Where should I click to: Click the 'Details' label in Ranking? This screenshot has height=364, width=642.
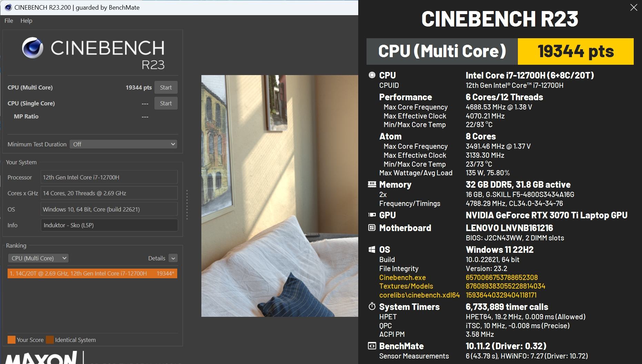[157, 258]
